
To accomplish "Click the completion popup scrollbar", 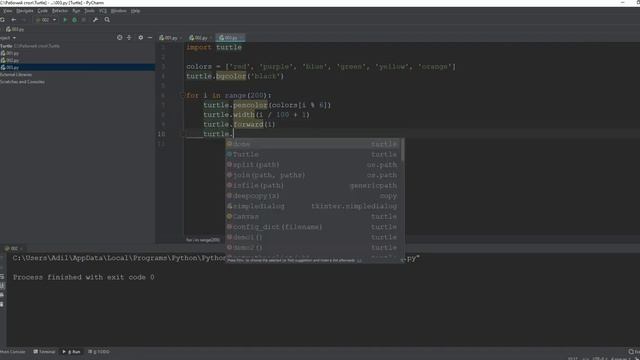I will [403, 150].
